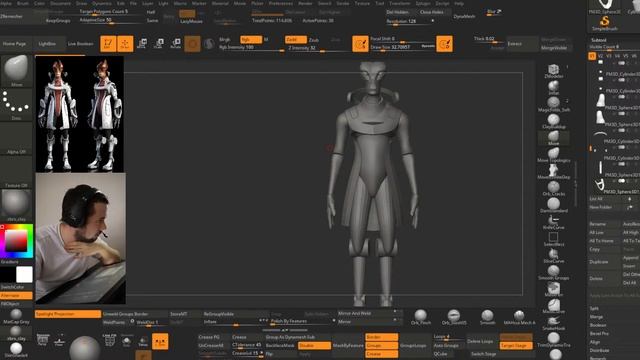The height and width of the screenshot is (360, 640).
Task: Open the Dots stroke type picker
Action: tap(16, 104)
